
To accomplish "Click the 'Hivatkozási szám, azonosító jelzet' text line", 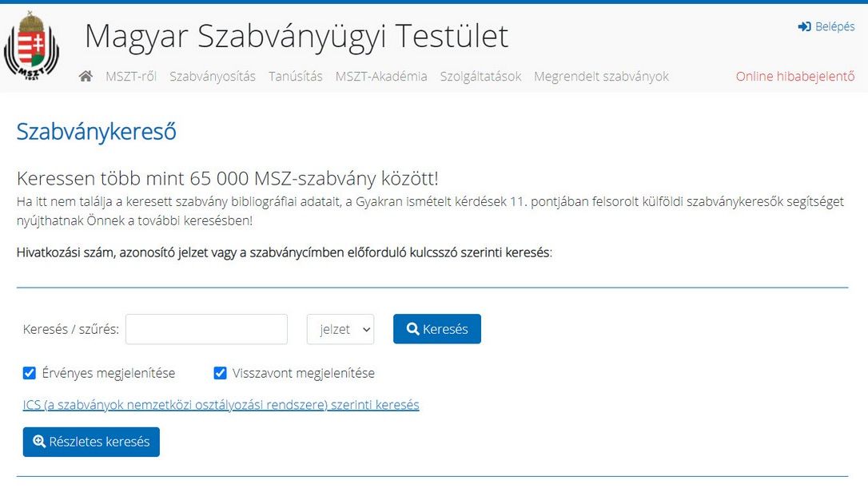I will tap(285, 253).
